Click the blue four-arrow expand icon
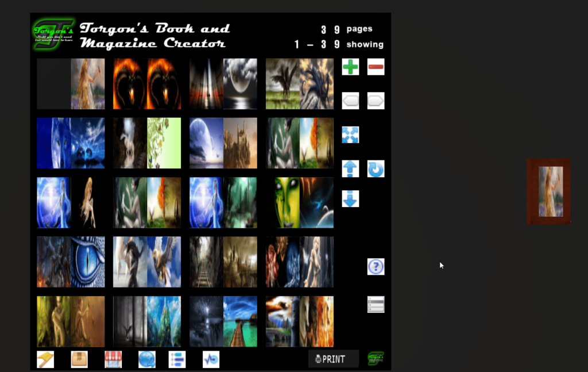This screenshot has height=372, width=588. coord(350,135)
